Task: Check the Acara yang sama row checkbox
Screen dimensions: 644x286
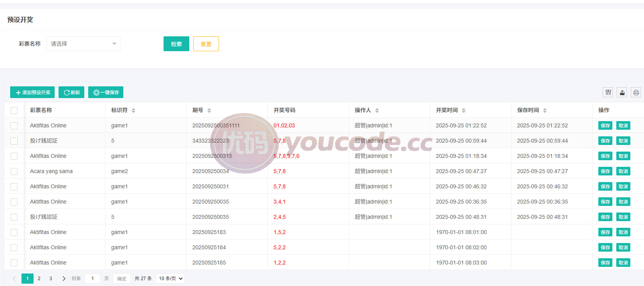Action: click(x=14, y=172)
